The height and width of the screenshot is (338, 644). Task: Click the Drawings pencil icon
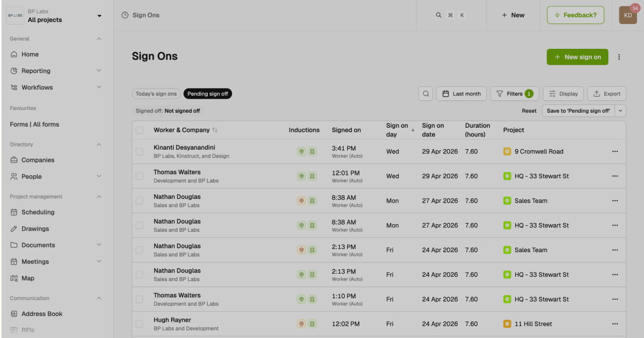click(x=14, y=229)
